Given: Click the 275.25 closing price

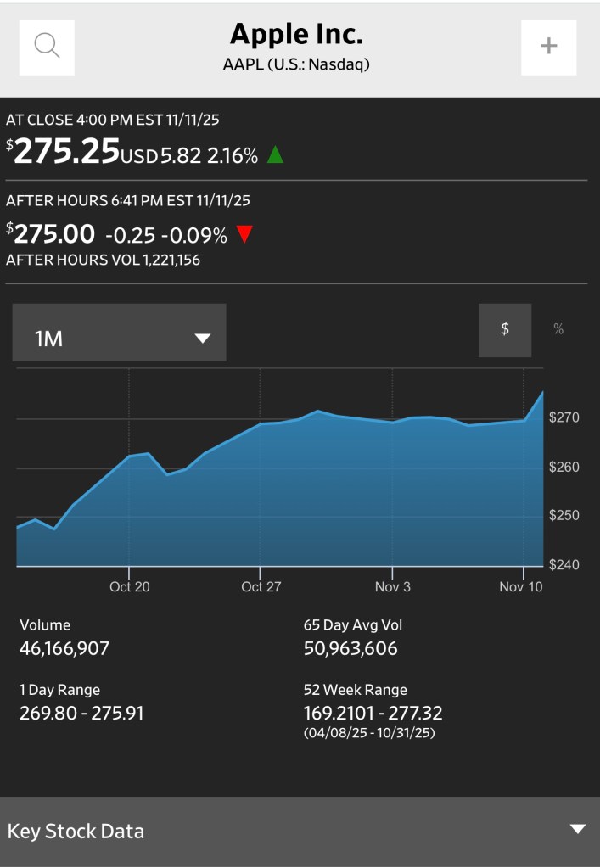Looking at the screenshot, I should click(67, 151).
